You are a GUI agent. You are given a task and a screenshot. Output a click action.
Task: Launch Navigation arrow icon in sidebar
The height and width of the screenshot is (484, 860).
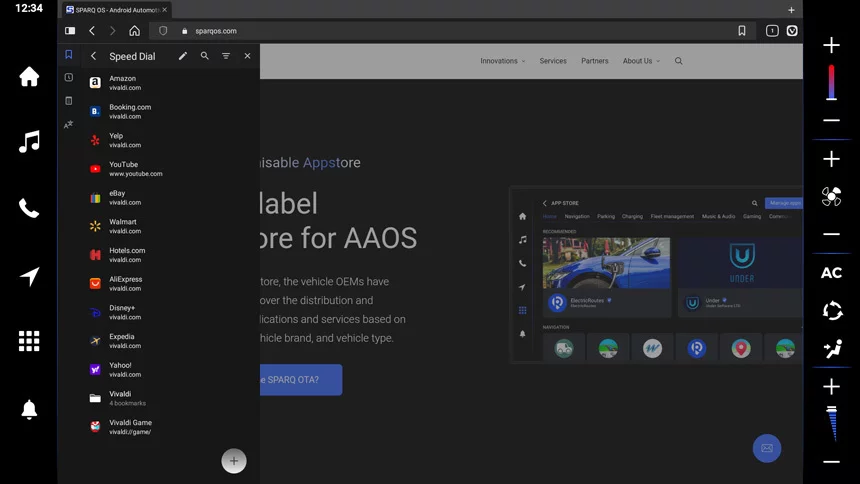click(x=30, y=276)
